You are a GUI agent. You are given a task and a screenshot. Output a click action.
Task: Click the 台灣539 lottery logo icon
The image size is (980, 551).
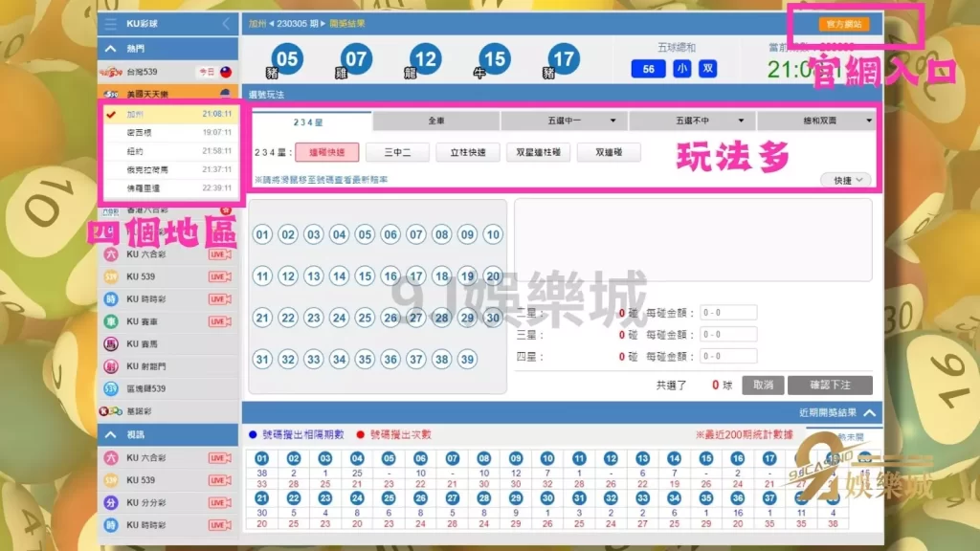pos(112,72)
